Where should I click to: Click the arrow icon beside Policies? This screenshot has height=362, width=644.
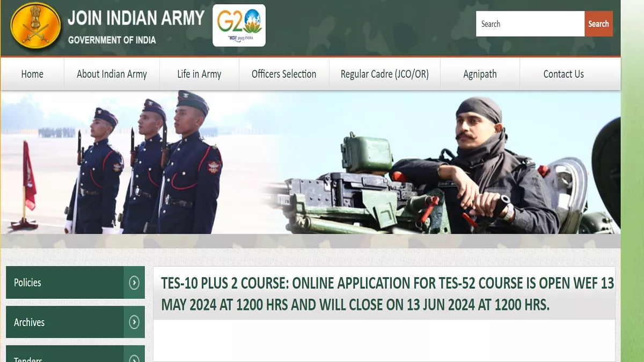click(134, 283)
